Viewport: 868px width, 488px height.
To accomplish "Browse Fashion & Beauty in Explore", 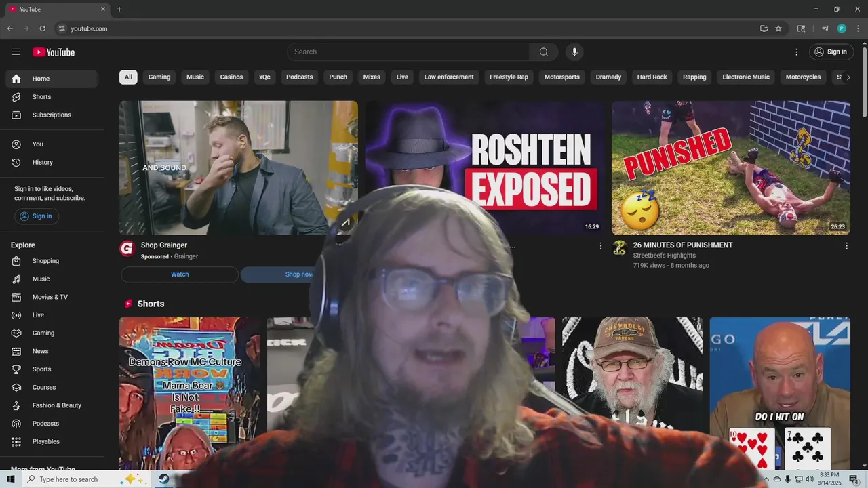I will click(52, 405).
